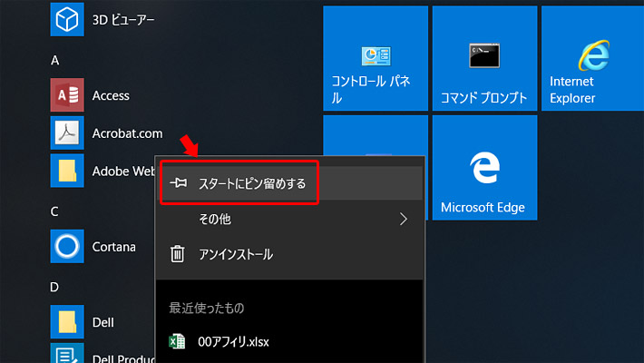Open recent file 00アフィリ.xlsx
644x363 pixels.
(289, 341)
